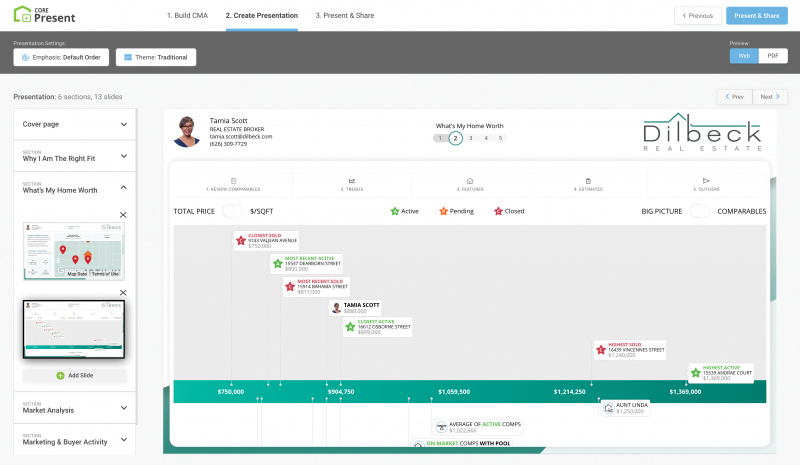Switch preview to Web

coord(744,56)
